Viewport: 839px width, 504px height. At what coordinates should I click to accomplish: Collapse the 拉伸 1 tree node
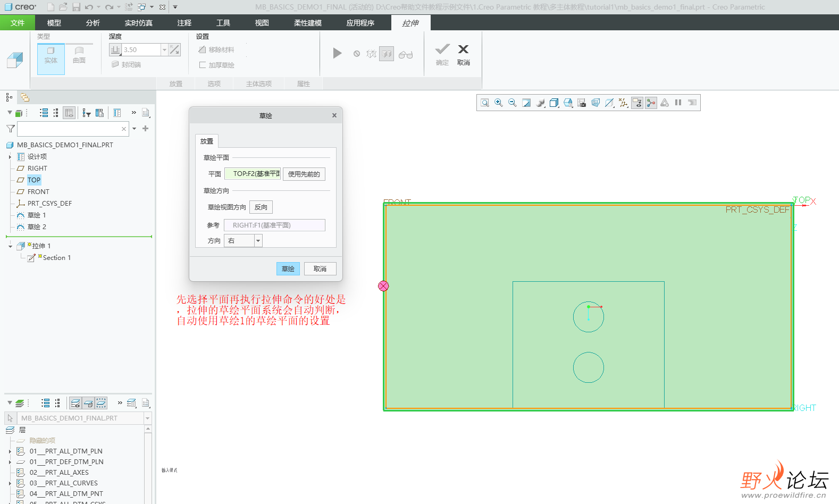tap(10, 246)
